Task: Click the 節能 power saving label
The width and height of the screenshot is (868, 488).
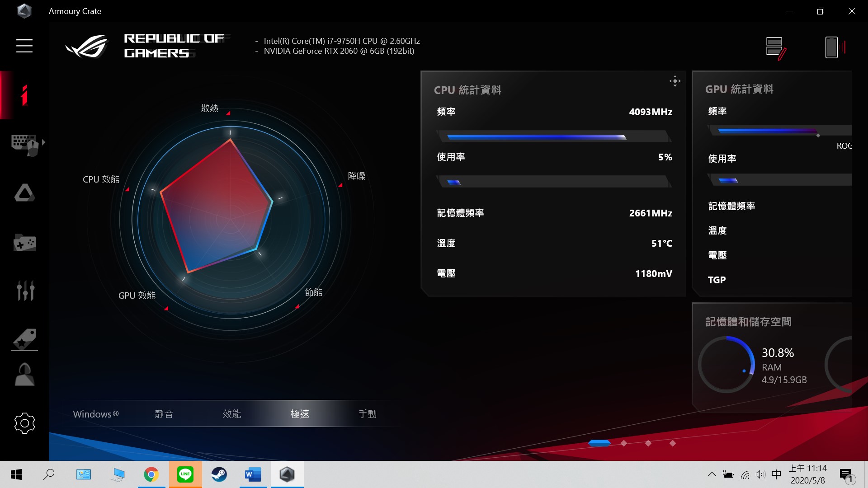Action: 313,292
